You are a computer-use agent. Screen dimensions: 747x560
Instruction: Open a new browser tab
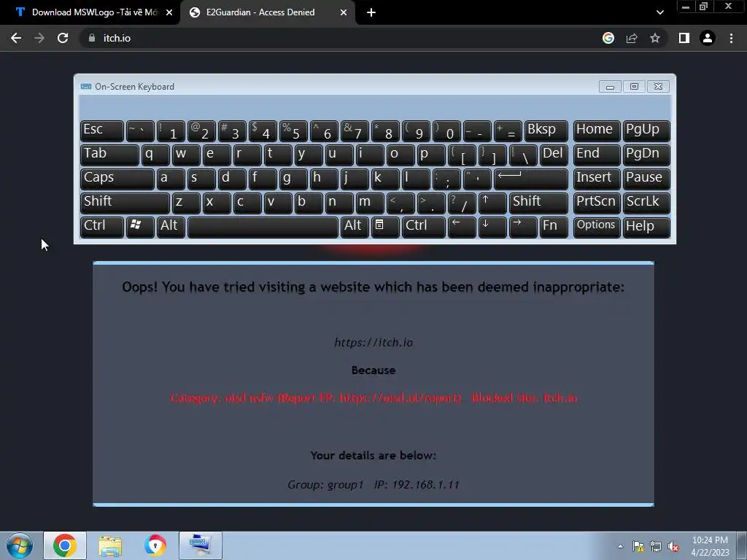click(x=371, y=12)
